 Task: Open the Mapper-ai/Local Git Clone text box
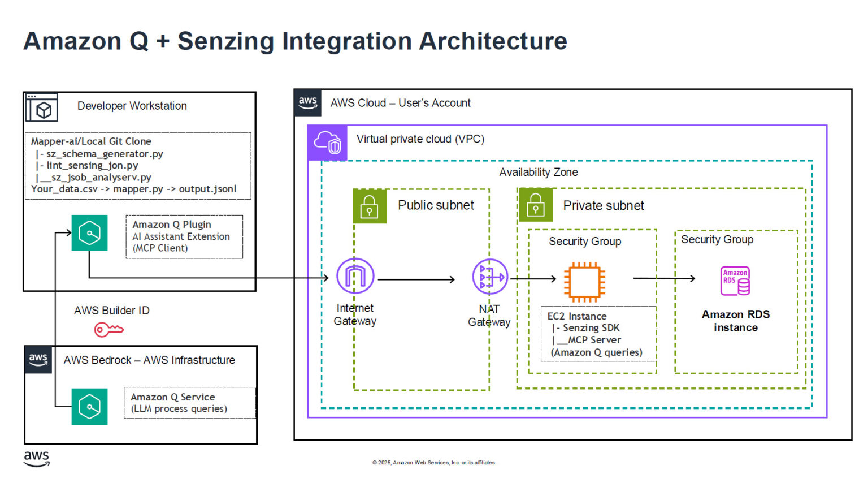click(138, 165)
